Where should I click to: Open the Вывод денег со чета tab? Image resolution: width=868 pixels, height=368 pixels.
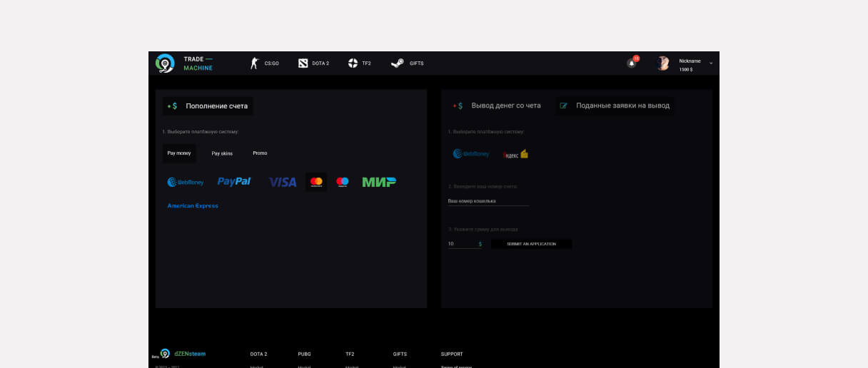tap(498, 106)
